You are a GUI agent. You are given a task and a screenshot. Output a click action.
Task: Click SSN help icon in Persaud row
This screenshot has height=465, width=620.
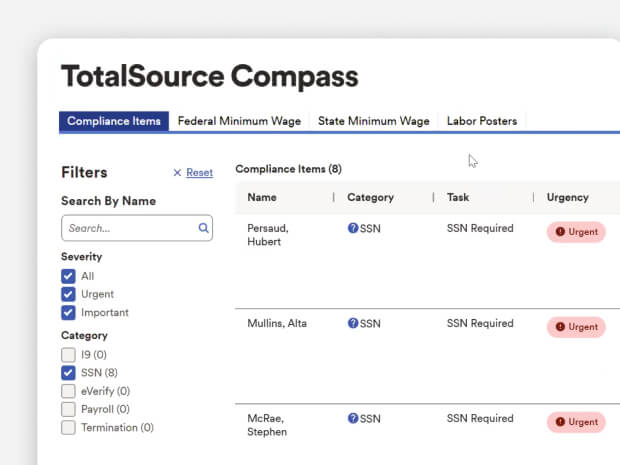[x=353, y=228]
